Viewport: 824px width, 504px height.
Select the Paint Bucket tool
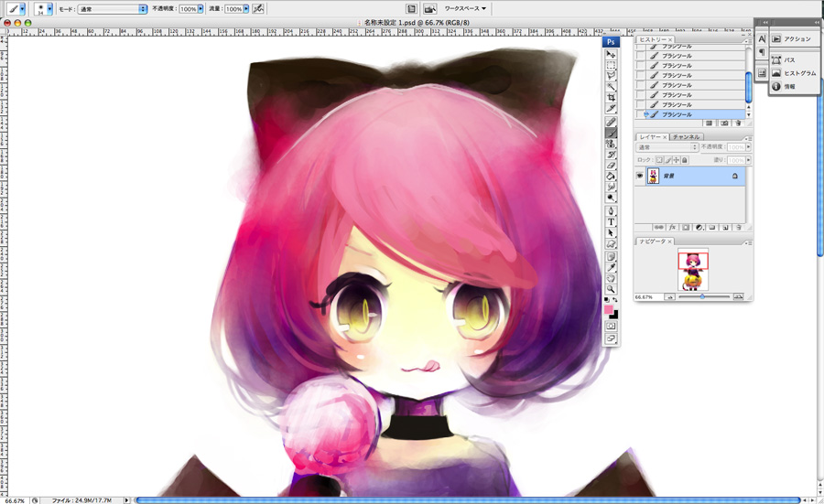(x=611, y=177)
